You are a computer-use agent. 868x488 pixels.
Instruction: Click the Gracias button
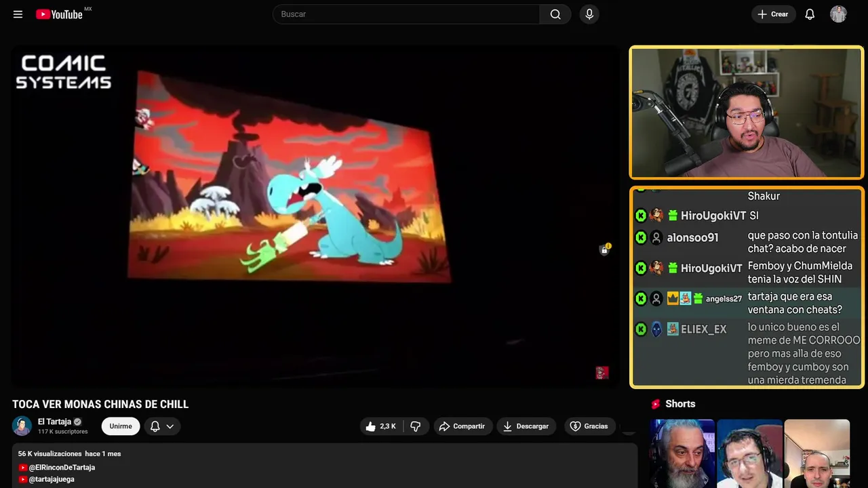pyautogui.click(x=589, y=426)
